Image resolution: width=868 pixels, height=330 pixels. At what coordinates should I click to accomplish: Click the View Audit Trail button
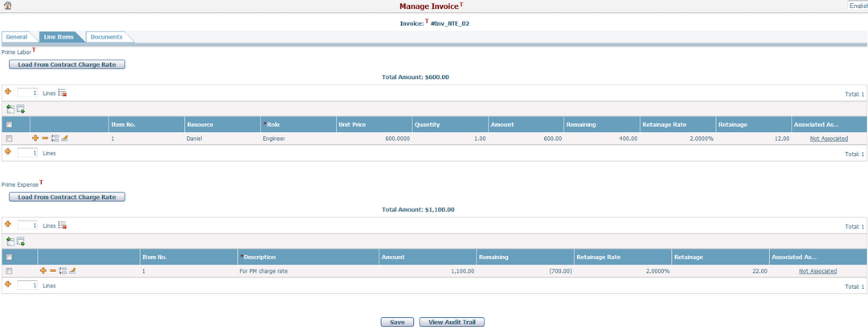pos(452,322)
